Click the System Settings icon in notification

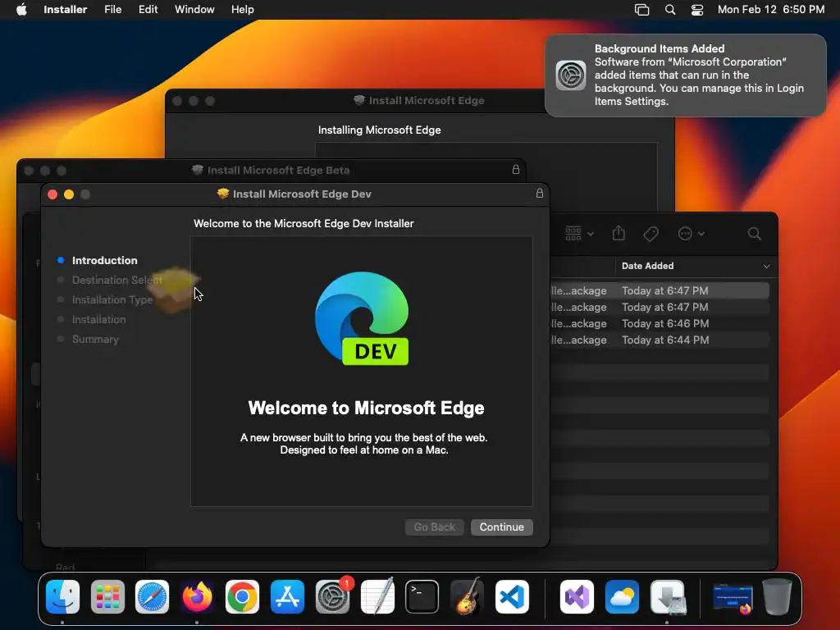click(571, 75)
